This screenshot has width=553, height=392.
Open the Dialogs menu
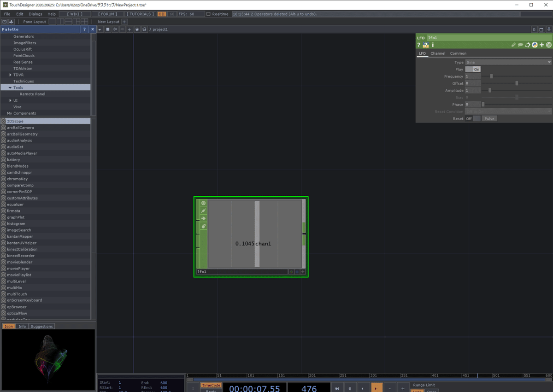click(35, 14)
